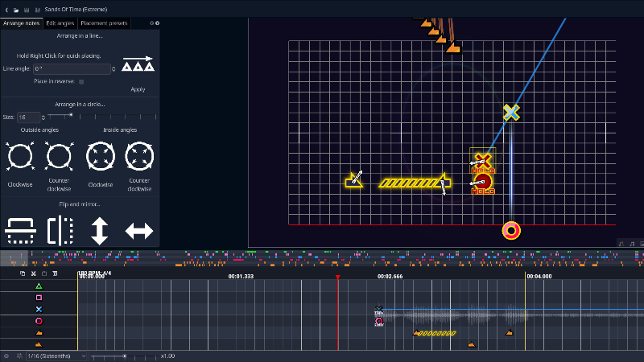
Task: Arrange circle with outside angles counter clockwise
Action: [x=59, y=156]
